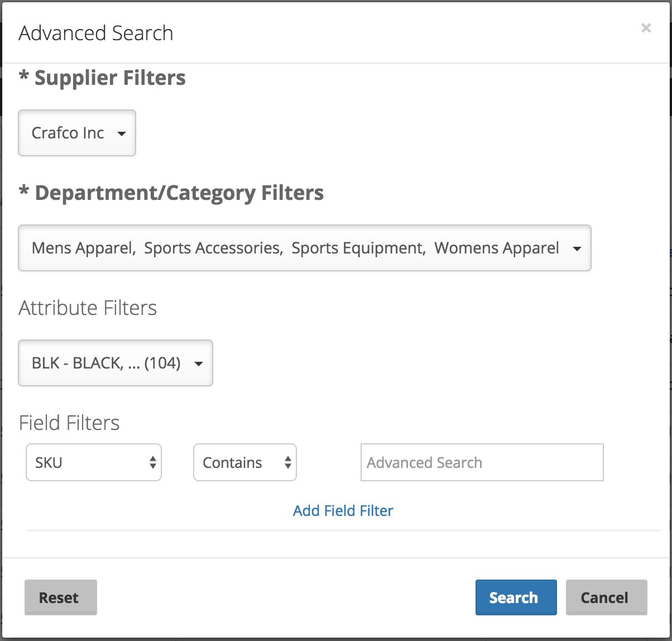Click the caret next to (104) count

198,363
